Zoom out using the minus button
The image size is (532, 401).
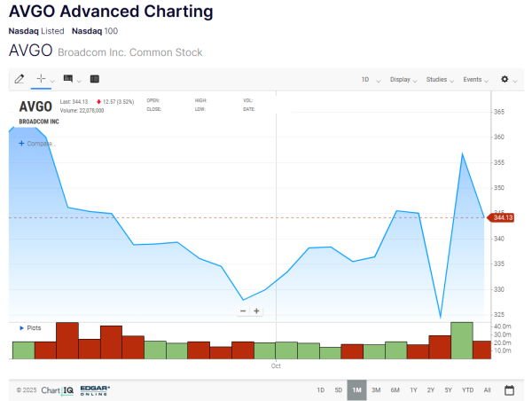click(243, 311)
